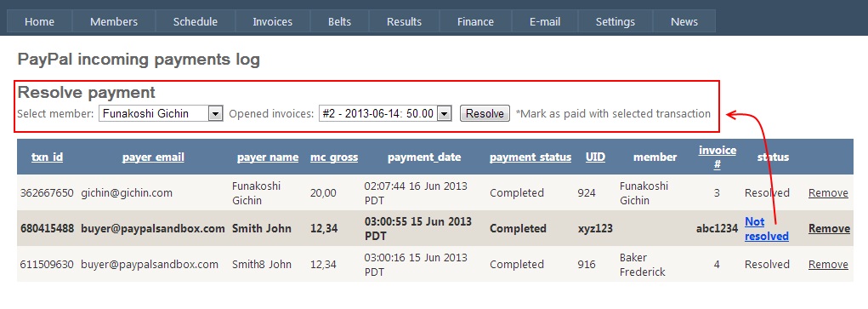Sort by the payer_name column header
The width and height of the screenshot is (868, 309).
[x=268, y=157]
